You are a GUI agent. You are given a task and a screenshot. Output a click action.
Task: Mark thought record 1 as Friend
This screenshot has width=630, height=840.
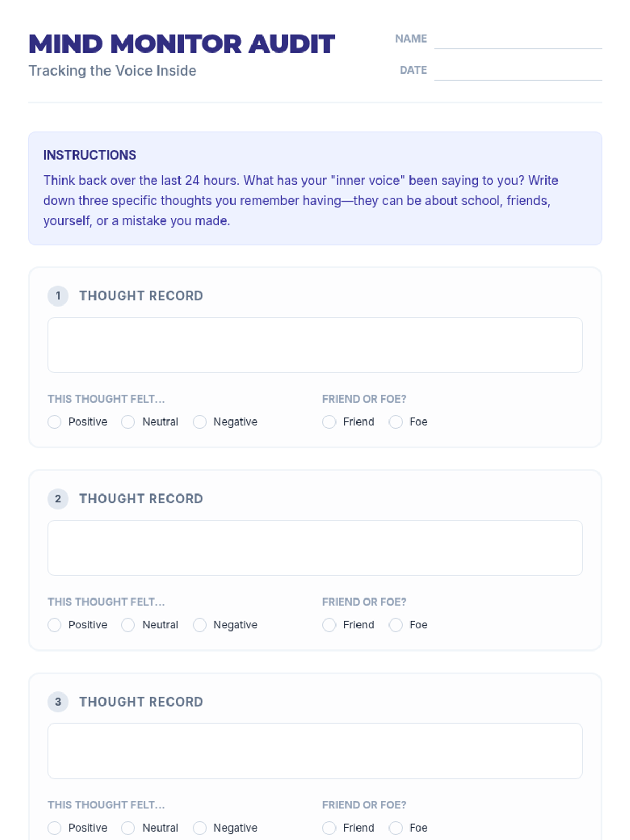[329, 422]
